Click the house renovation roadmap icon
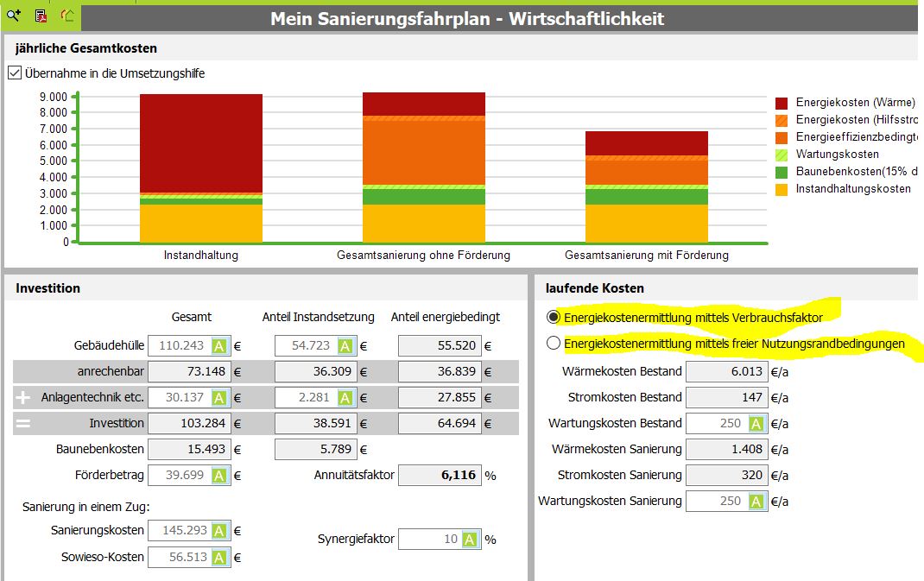This screenshot has width=924, height=581. 67,16
